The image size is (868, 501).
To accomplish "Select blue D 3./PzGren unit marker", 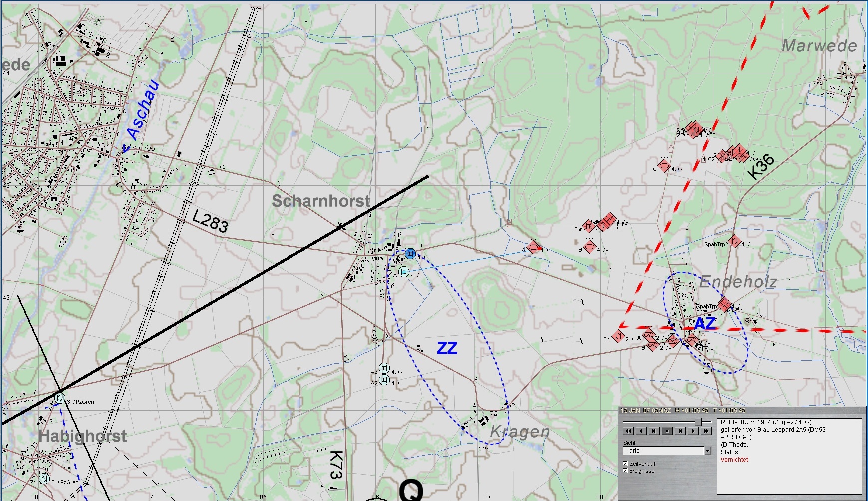I will click(x=60, y=399).
